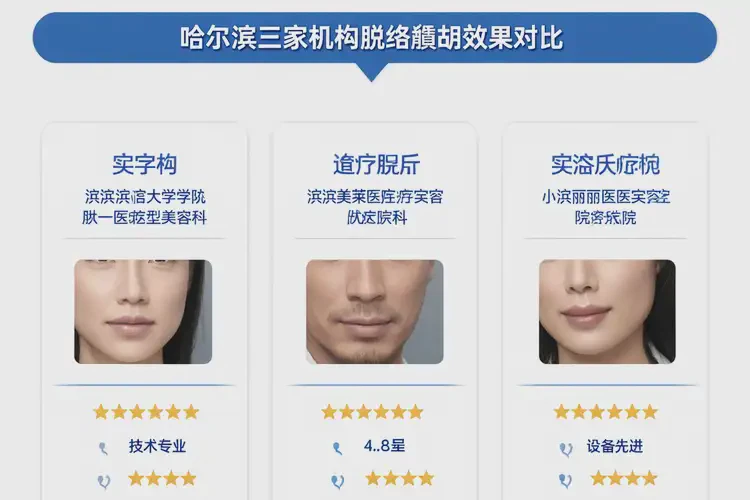Select the woman's face photo in left card
This screenshot has height=500, width=750.
point(143,311)
